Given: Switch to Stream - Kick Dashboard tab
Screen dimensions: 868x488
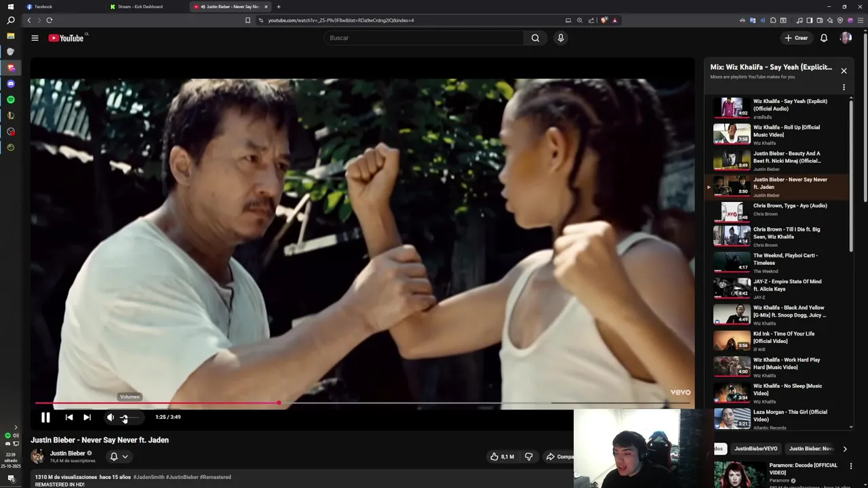Looking at the screenshot, I should point(148,7).
